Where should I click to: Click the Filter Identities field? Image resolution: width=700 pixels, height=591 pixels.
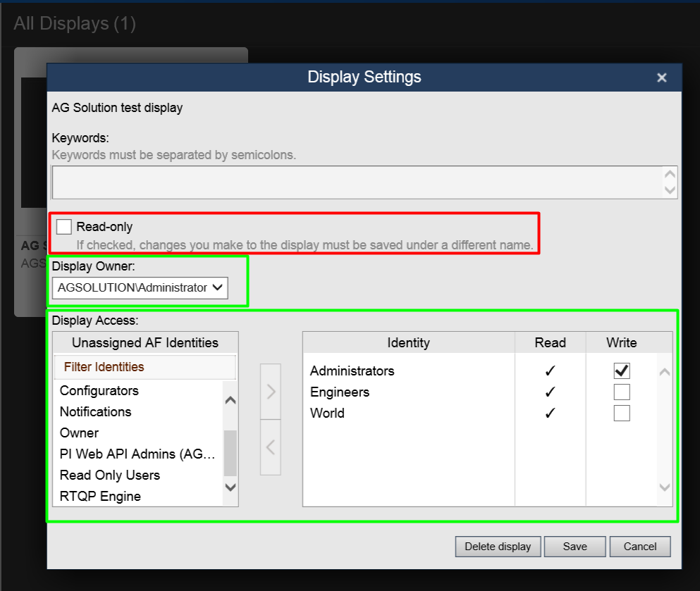145,367
